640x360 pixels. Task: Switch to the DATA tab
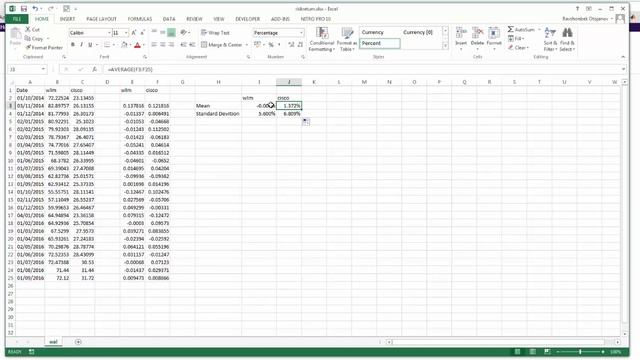[x=169, y=19]
